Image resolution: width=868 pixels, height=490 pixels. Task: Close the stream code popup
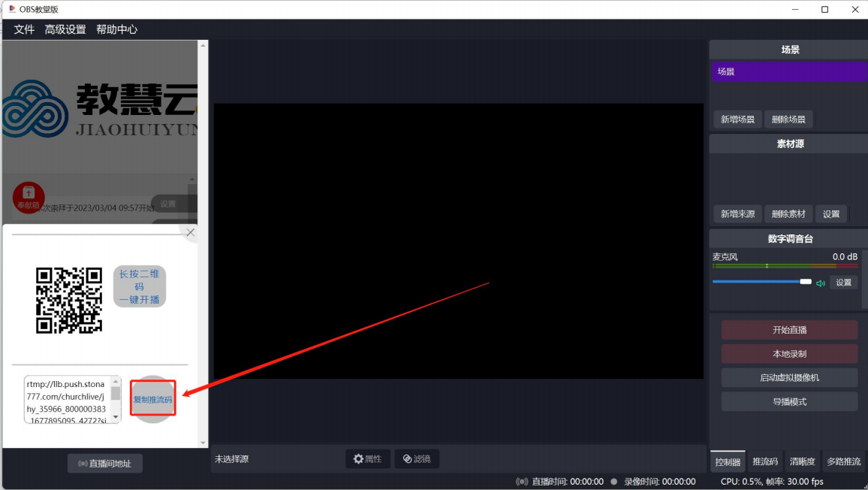(x=190, y=232)
